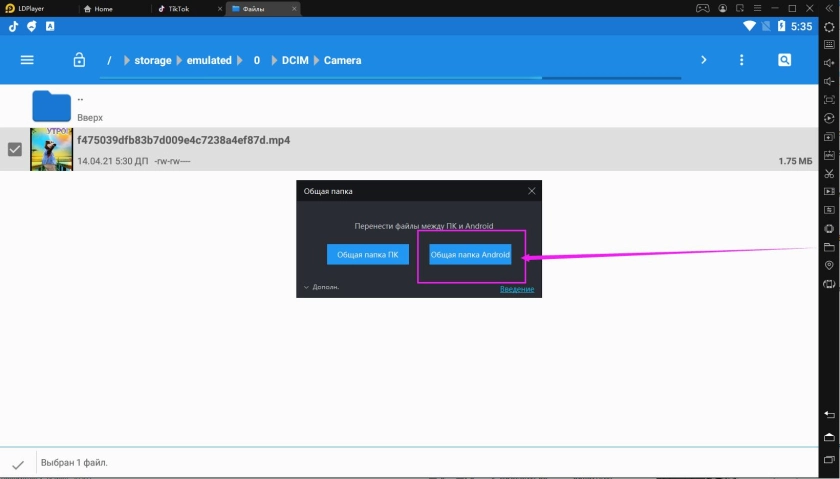This screenshot has width=840, height=479.
Task: Click the Общая папка ПК button
Action: 367,255
